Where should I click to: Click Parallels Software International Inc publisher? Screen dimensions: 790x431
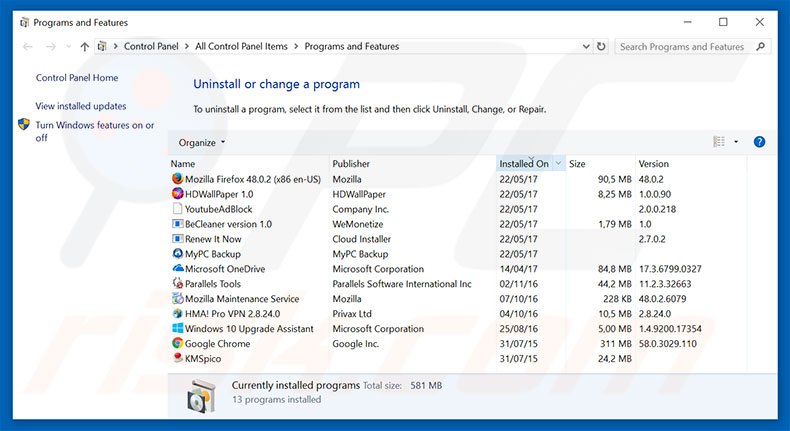[402, 284]
